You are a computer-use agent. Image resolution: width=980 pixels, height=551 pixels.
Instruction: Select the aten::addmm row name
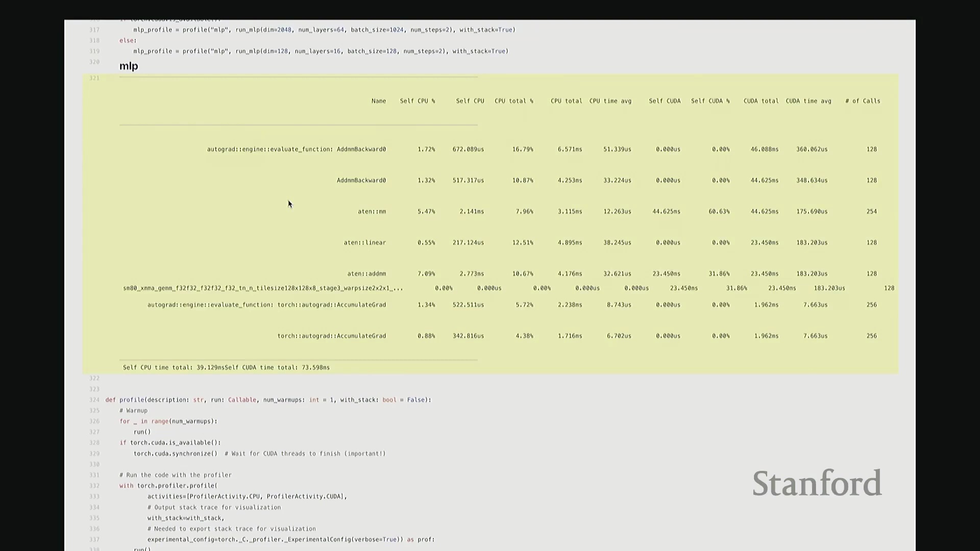366,273
